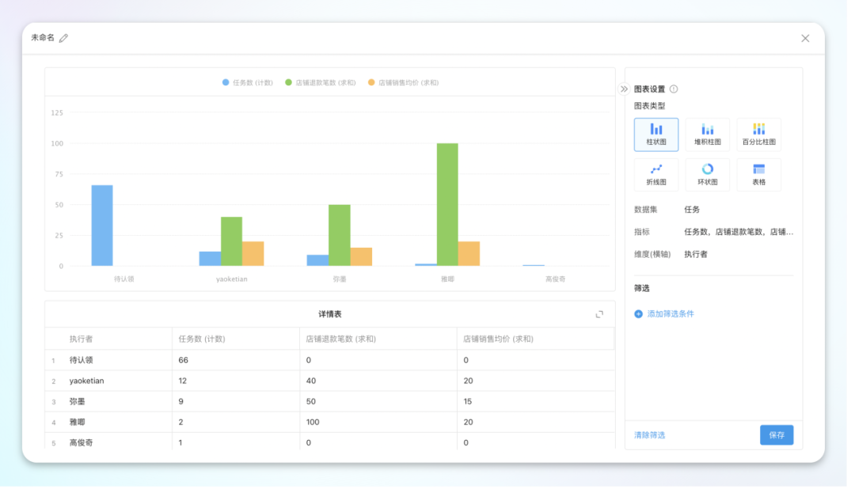Open the 指标 metrics selector
Viewport: 855px width, 504px height.
click(x=738, y=232)
